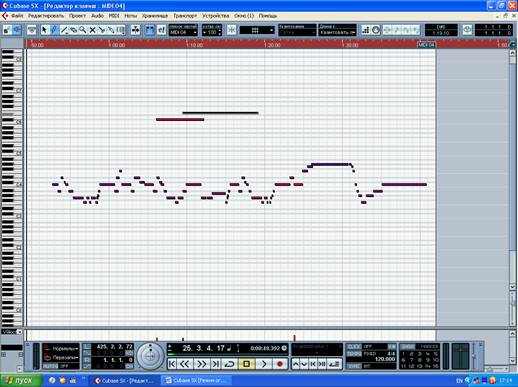This screenshot has width=518, height=387.
Task: Open the quantize grid type dropdown
Action: point(257,30)
